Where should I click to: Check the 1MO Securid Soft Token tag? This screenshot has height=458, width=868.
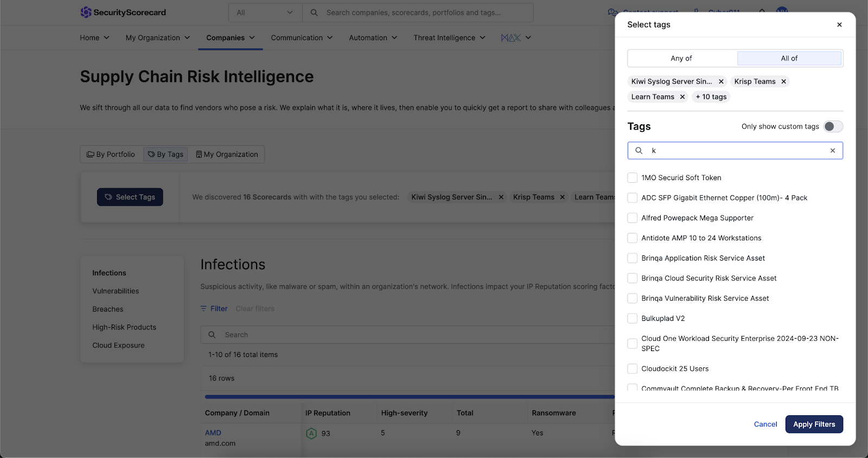[x=632, y=177]
